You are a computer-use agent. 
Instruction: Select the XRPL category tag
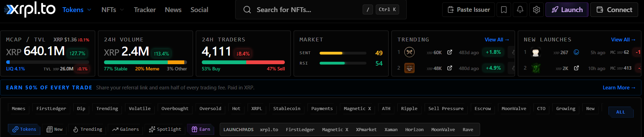tap(257, 108)
